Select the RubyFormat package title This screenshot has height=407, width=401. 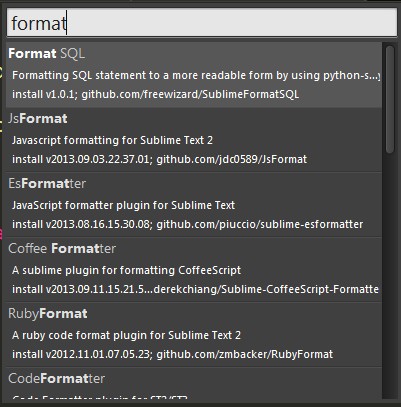pyautogui.click(x=48, y=314)
